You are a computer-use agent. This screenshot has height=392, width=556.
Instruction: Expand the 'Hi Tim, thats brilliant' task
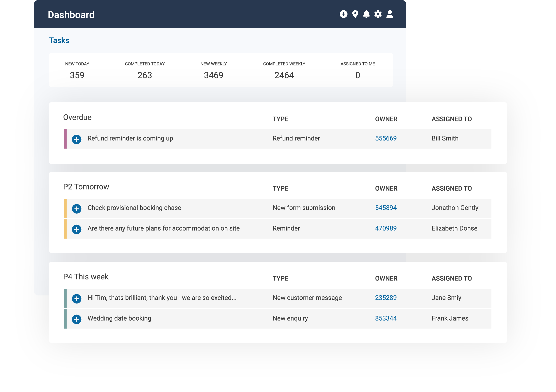tap(76, 299)
